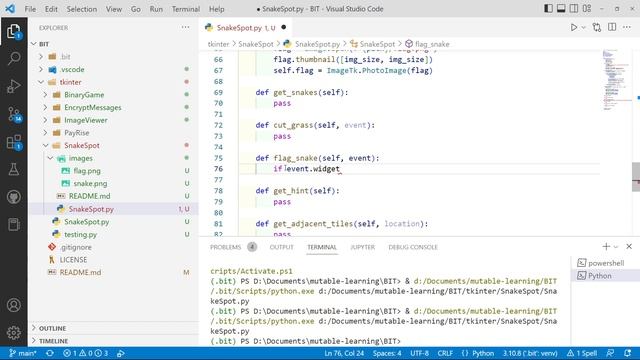Screen dimensions: 640x360
Task: Split the editor to the right
Action: coord(612,27)
